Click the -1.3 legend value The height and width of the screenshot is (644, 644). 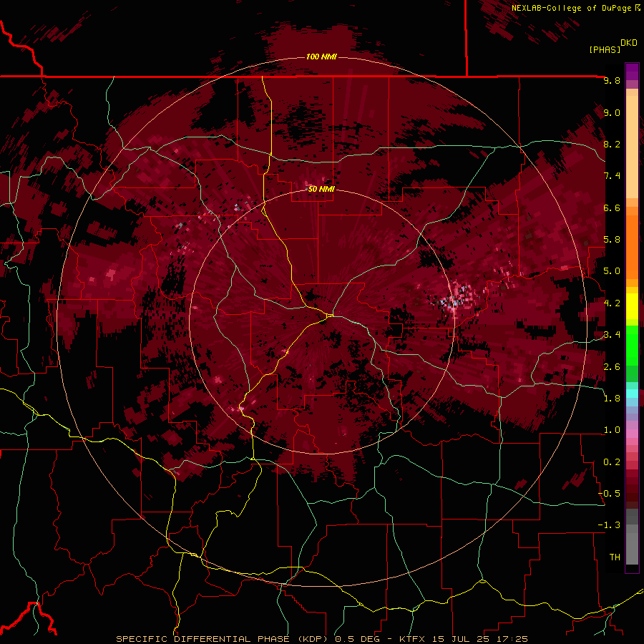tap(609, 525)
